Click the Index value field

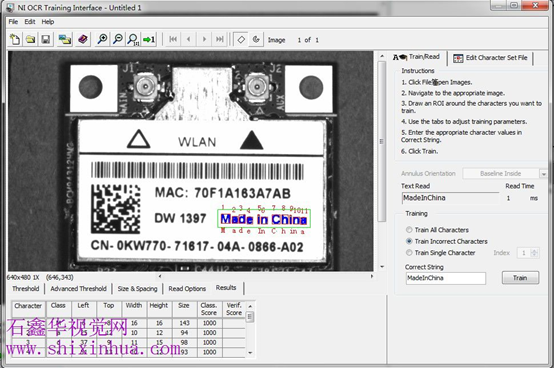coord(524,253)
